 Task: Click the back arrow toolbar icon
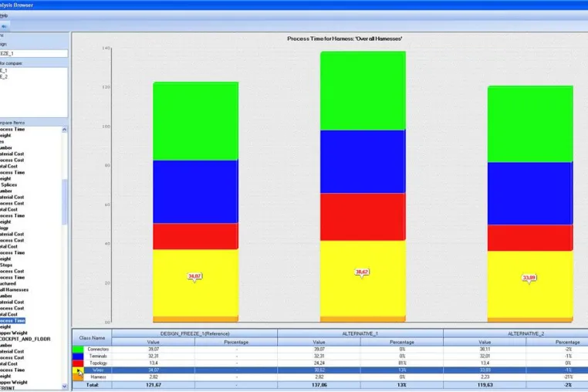[4, 26]
